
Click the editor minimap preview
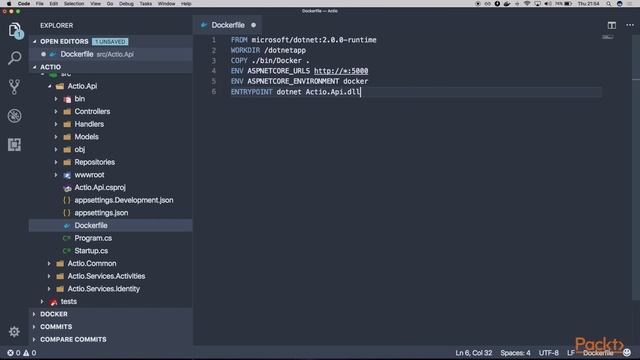pos(607,37)
